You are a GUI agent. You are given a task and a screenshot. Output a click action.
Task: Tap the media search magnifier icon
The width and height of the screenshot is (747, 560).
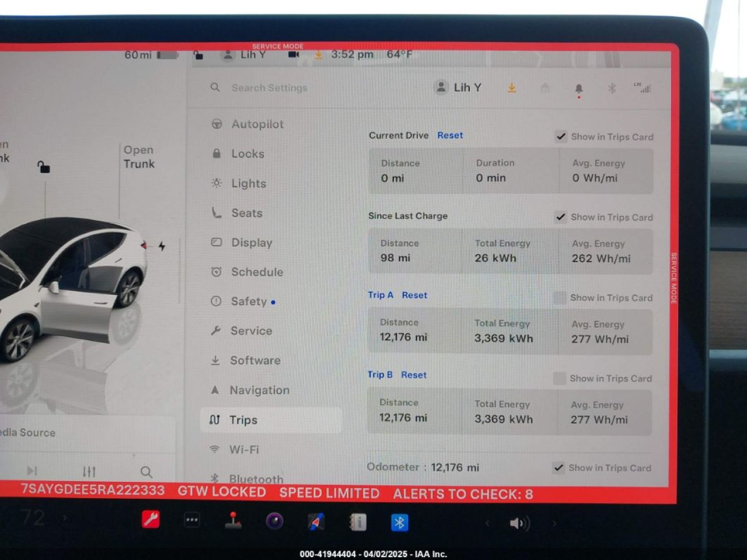(x=146, y=471)
